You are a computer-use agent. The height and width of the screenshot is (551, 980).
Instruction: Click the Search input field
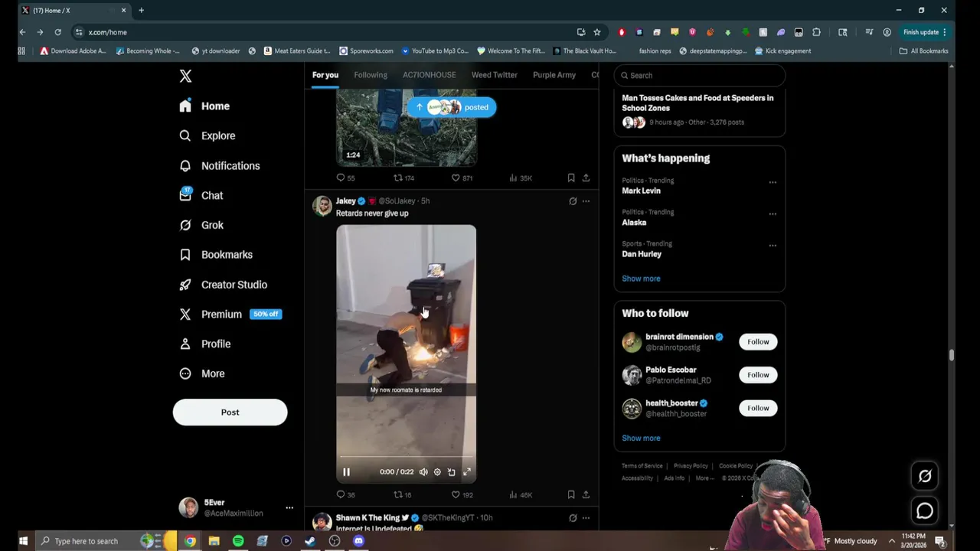pyautogui.click(x=699, y=76)
